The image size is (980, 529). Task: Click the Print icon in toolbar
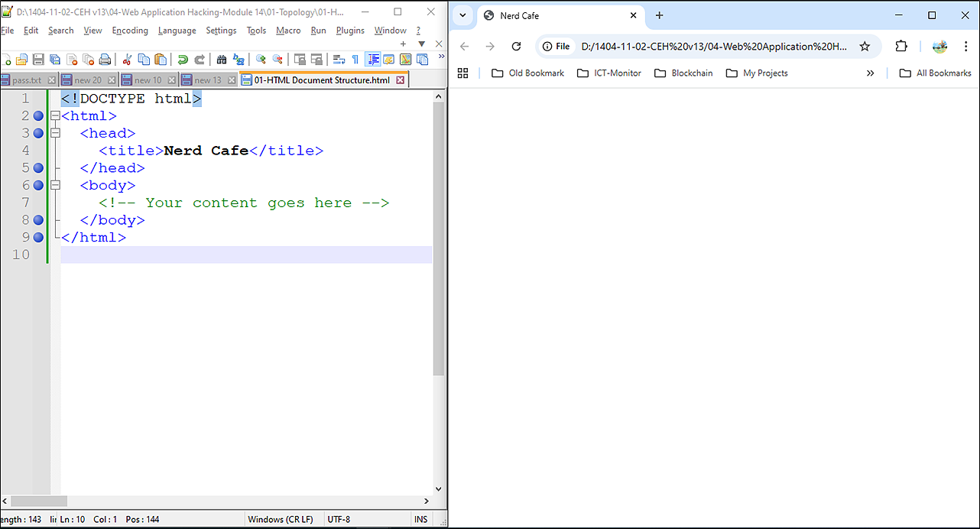105,60
